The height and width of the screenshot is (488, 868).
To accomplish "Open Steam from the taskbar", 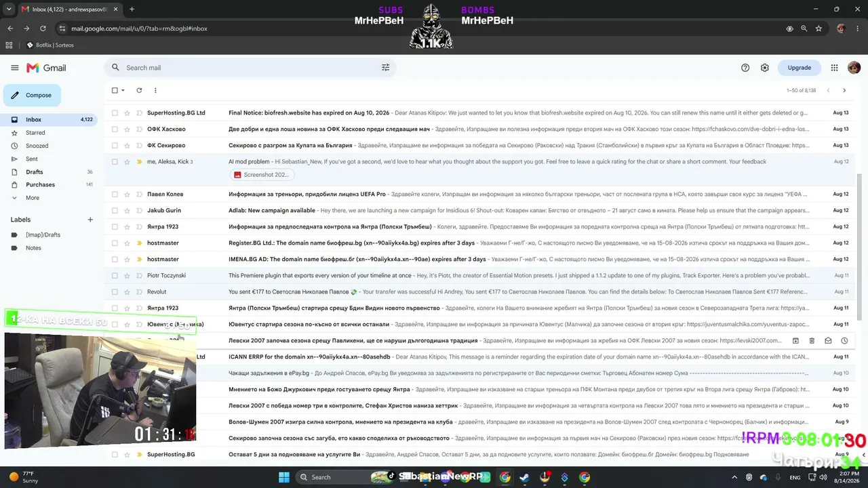I will point(525,477).
